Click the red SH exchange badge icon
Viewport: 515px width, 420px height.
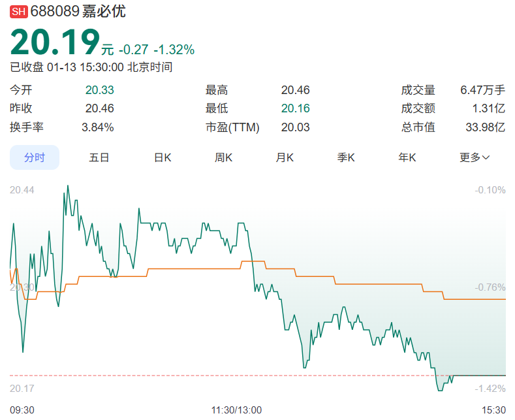(x=19, y=11)
